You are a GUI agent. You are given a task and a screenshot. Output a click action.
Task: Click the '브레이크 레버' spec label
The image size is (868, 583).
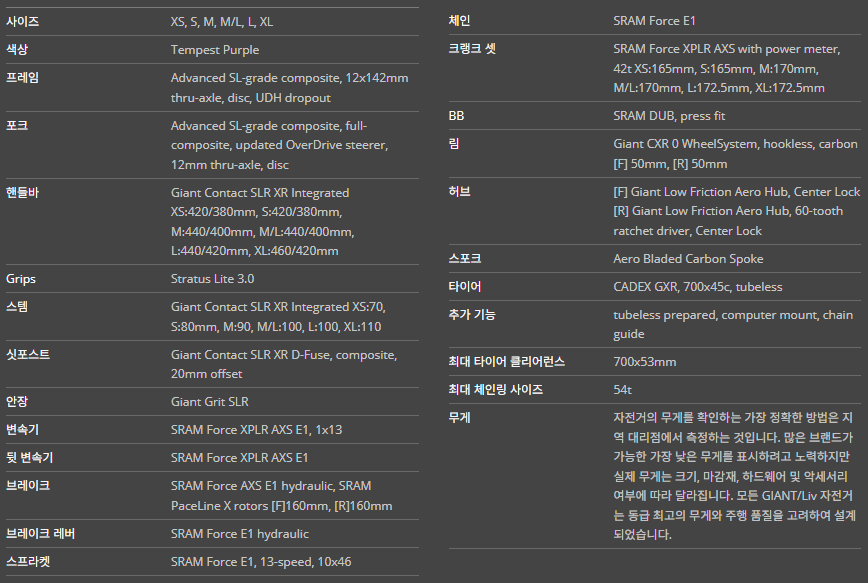[x=40, y=534]
